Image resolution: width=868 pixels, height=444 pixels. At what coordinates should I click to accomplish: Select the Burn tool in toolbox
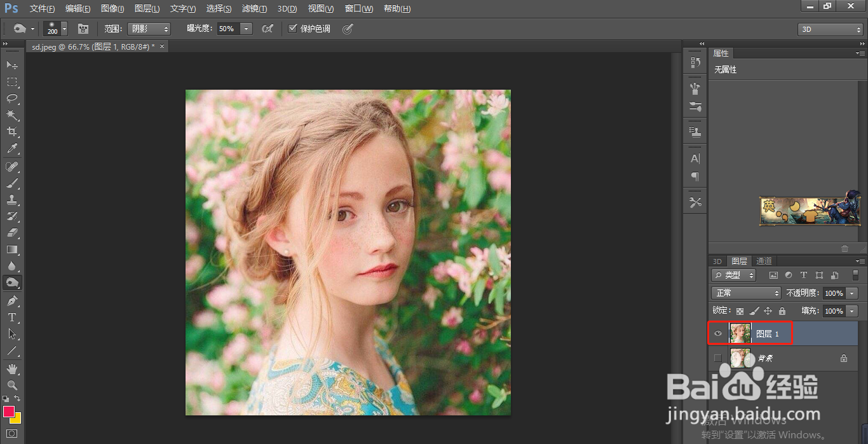(x=12, y=282)
